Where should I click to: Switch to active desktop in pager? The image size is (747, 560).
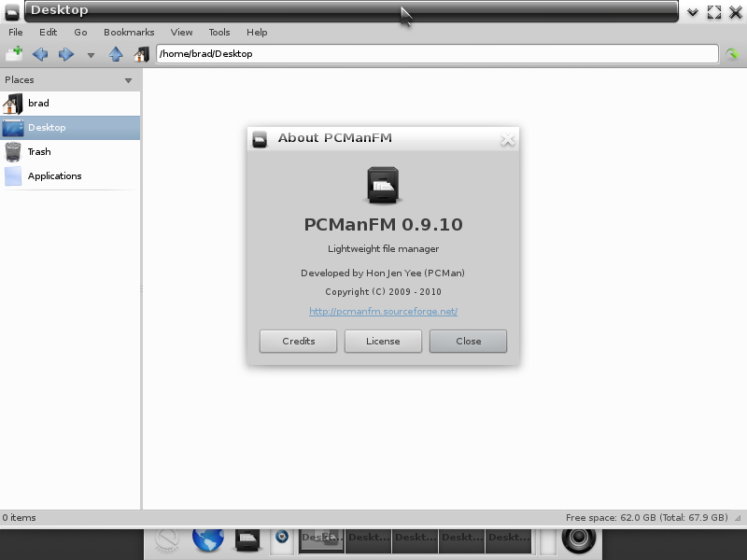(321, 541)
